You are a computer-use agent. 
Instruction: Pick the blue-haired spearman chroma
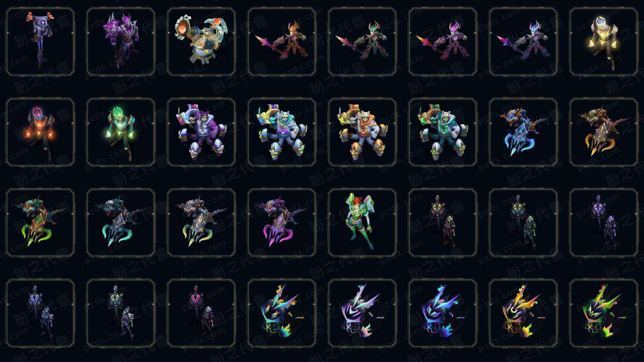(x=523, y=42)
